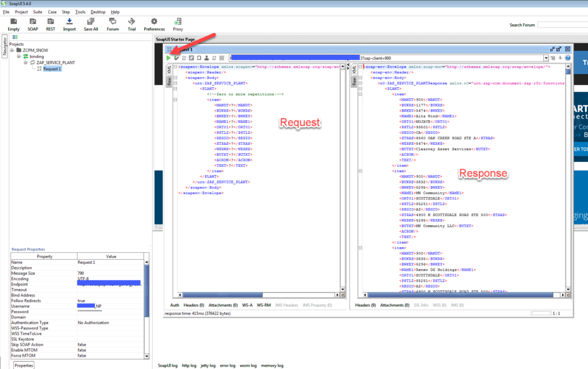Open request Auth tab
This screenshot has width=588, height=369.
(175, 305)
